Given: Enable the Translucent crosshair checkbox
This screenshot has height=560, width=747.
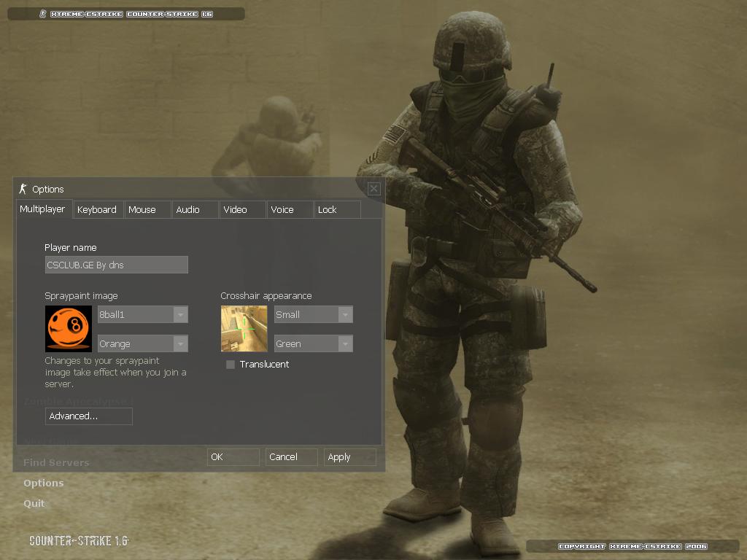Looking at the screenshot, I should [231, 365].
